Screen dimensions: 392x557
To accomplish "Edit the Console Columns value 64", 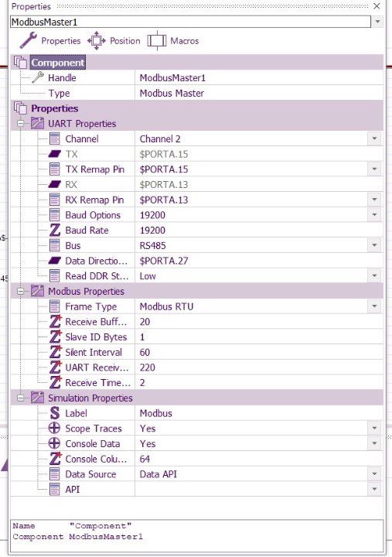I will (x=259, y=459).
